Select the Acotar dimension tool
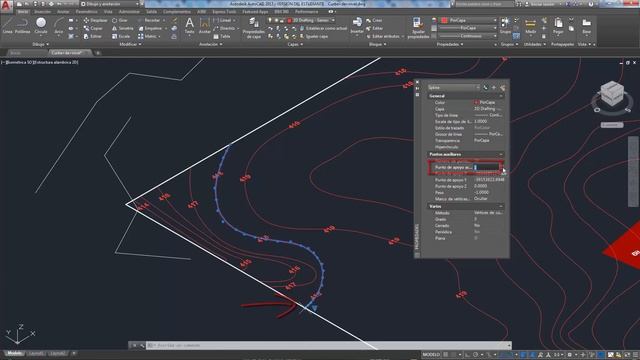640x360 pixels. pos(204,25)
